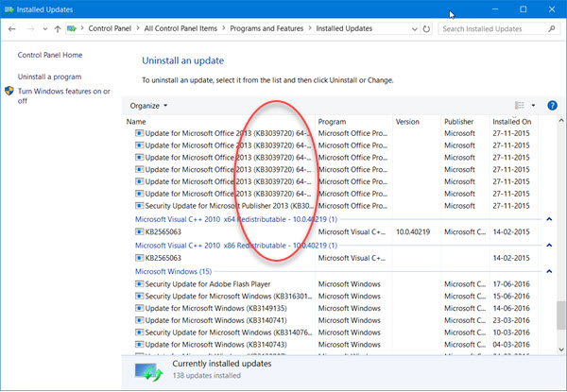The height and width of the screenshot is (392, 567).
Task: Click 138 updates installed status text
Action: click(x=206, y=375)
